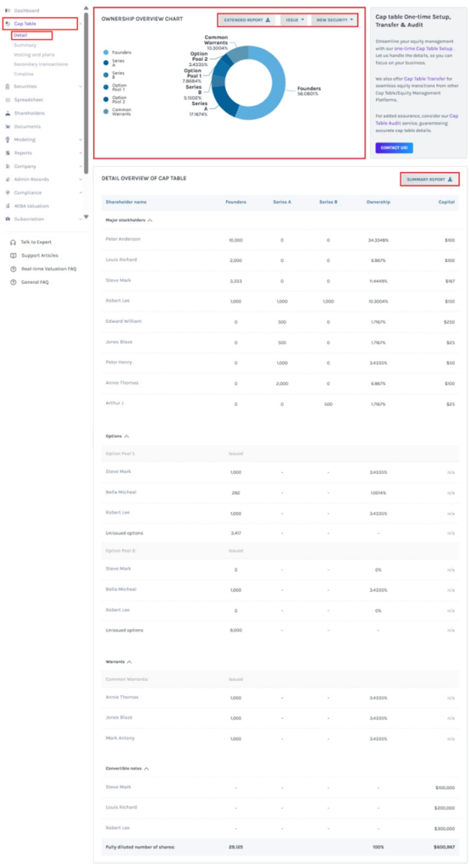Click the Admin Records icon
Image resolution: width=470 pixels, height=868 pixels.
coord(8,180)
